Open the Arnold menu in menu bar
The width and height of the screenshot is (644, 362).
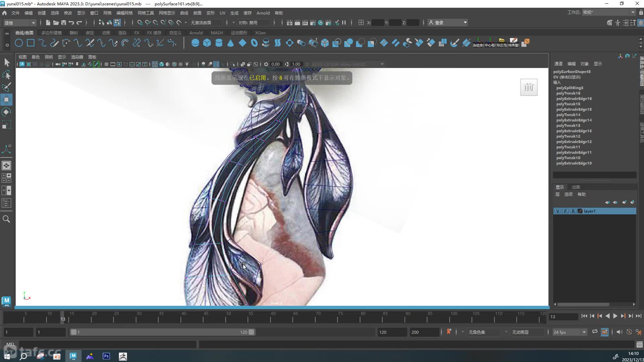pos(263,13)
